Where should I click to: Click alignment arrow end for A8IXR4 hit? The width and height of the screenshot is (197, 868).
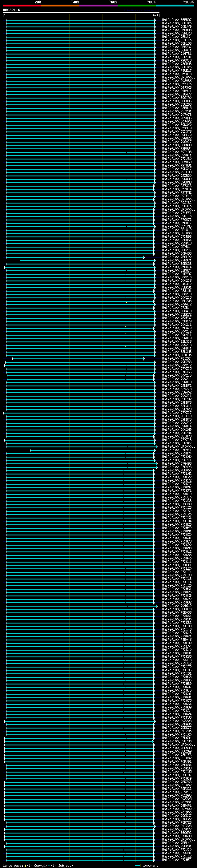(x=144, y=359)
